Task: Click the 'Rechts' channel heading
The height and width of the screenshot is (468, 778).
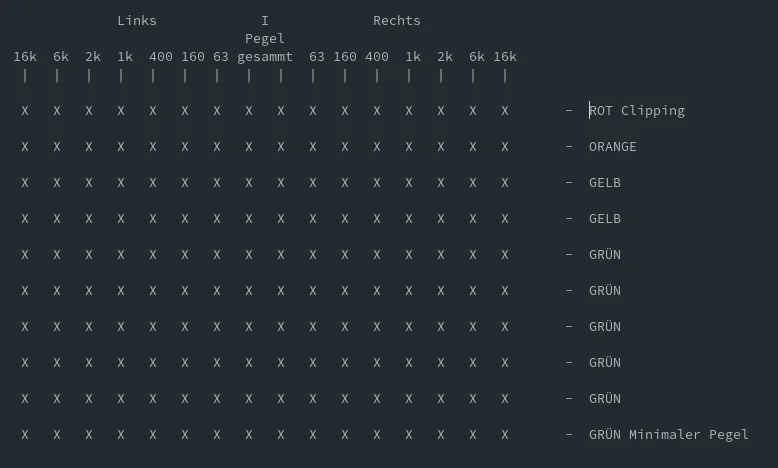Action: pos(397,20)
